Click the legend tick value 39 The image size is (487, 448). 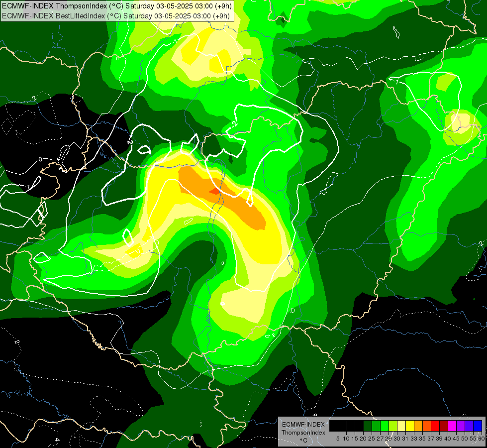439,439
